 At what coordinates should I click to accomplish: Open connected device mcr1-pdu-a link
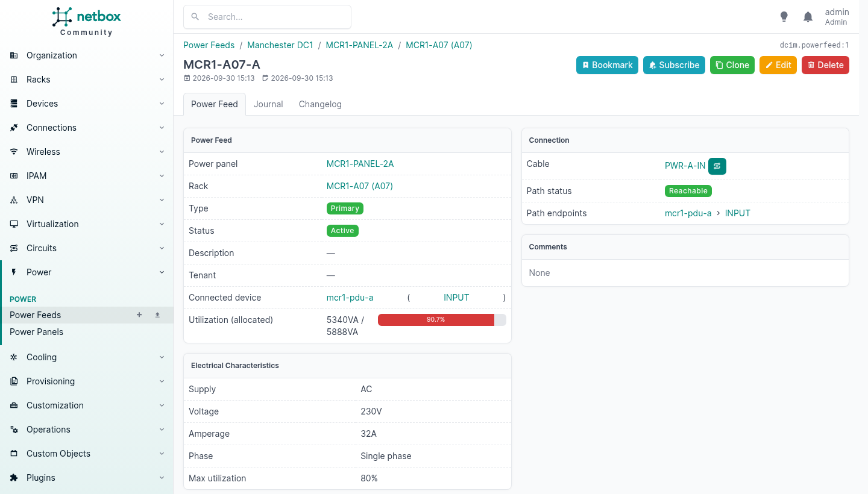pos(350,298)
